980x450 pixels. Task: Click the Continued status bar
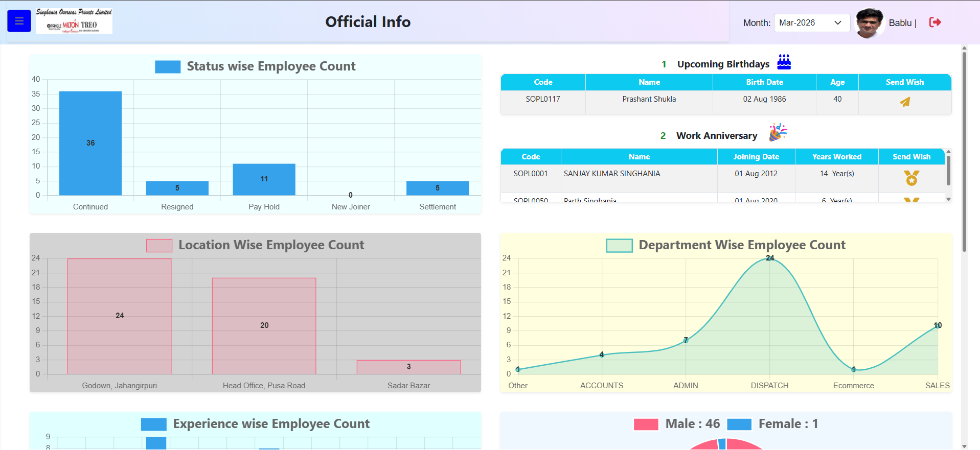[90, 143]
